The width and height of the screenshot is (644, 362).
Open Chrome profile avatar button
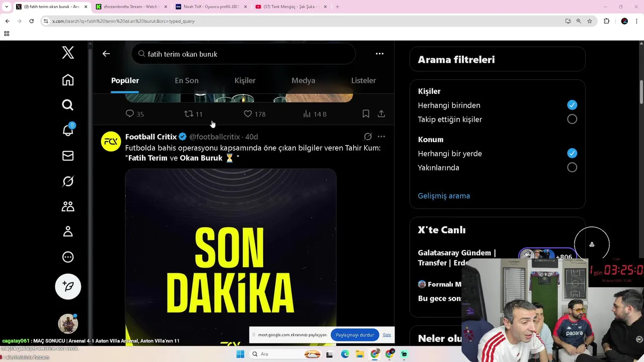(x=624, y=21)
